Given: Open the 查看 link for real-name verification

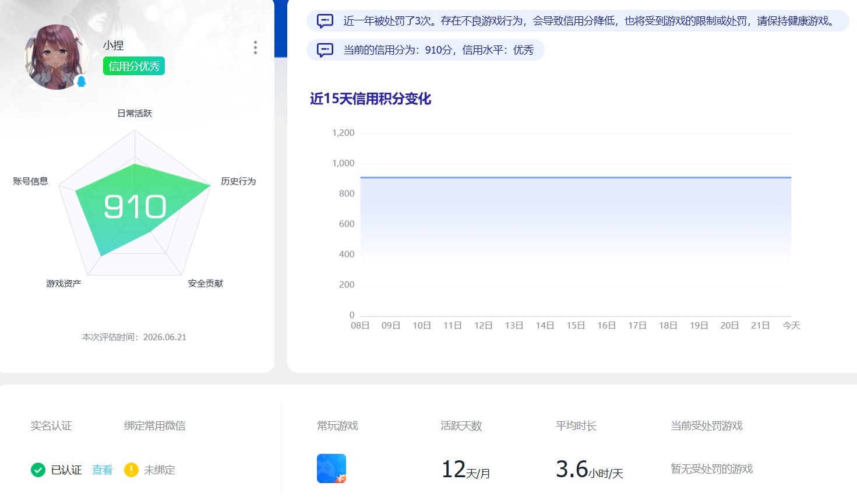Looking at the screenshot, I should pyautogui.click(x=102, y=470).
